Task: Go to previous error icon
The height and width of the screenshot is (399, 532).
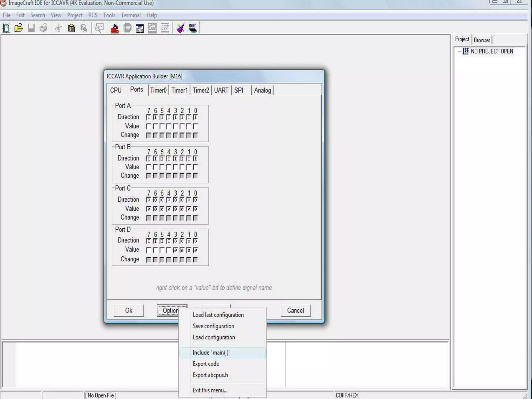Action: coord(152,28)
